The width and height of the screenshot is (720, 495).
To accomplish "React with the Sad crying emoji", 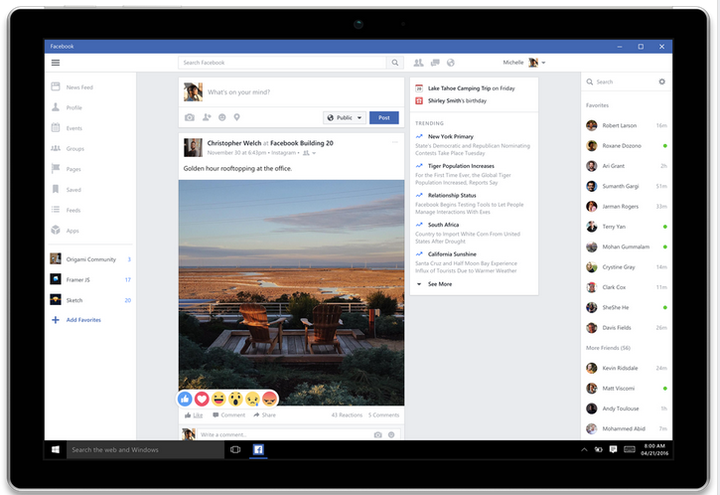I will (253, 399).
